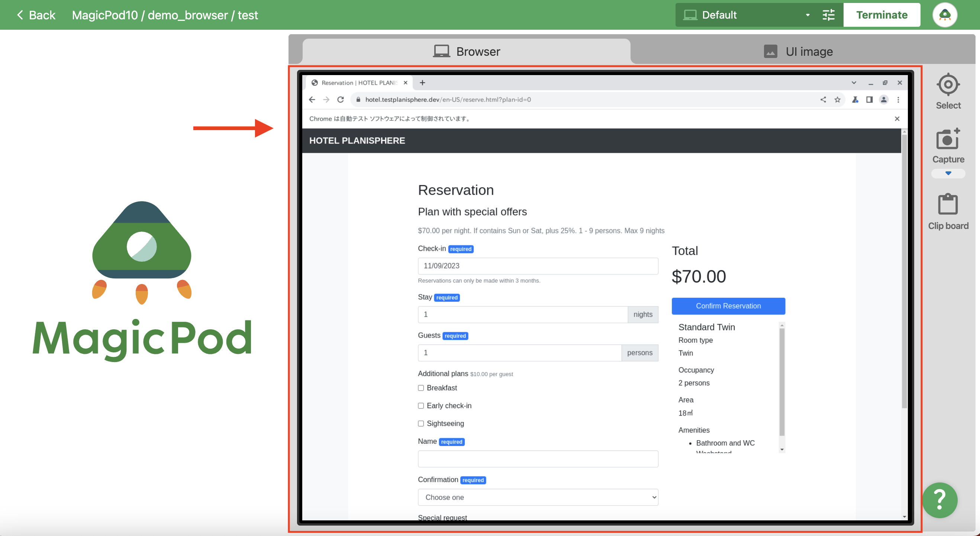Click the 'Plan with special offers' heading
980x536 pixels.
[x=472, y=212]
